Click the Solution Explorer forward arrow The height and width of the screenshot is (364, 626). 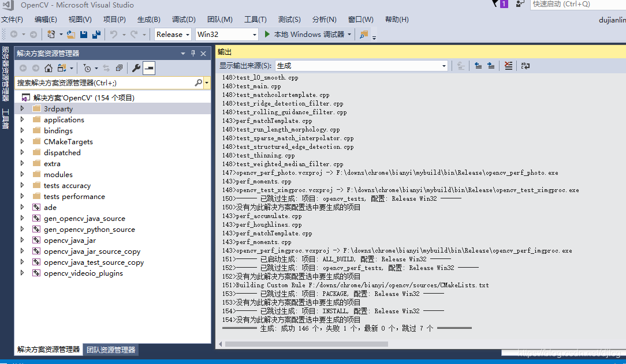tap(36, 68)
